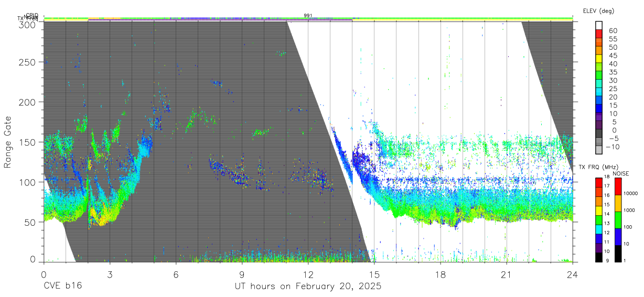Click the amber NOISE segment between 1000 and 10000

click(x=617, y=203)
